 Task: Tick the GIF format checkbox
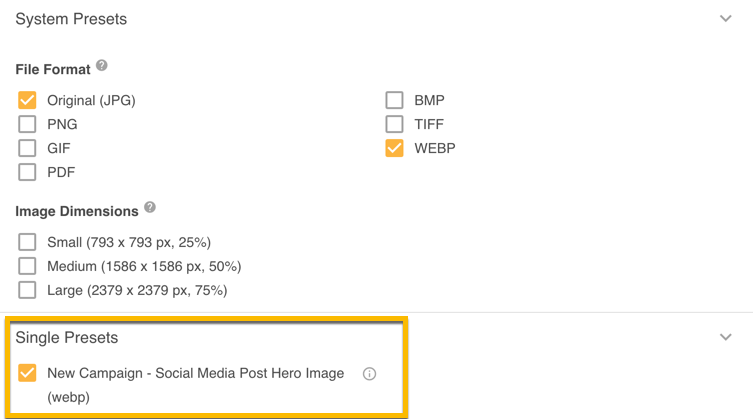pos(27,148)
